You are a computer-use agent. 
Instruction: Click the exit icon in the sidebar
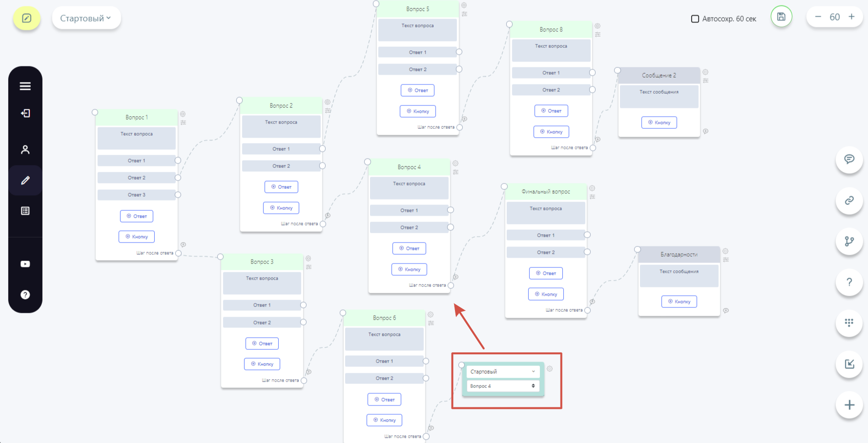(x=25, y=113)
